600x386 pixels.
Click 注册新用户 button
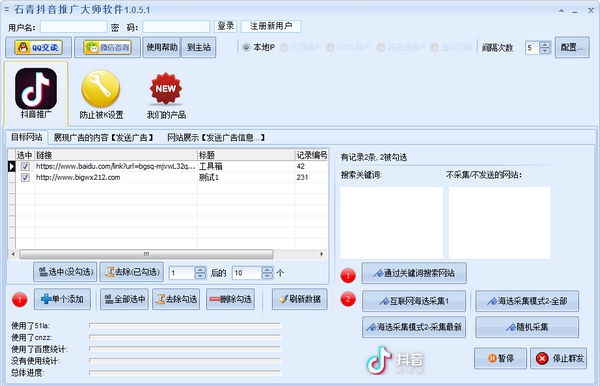point(271,26)
